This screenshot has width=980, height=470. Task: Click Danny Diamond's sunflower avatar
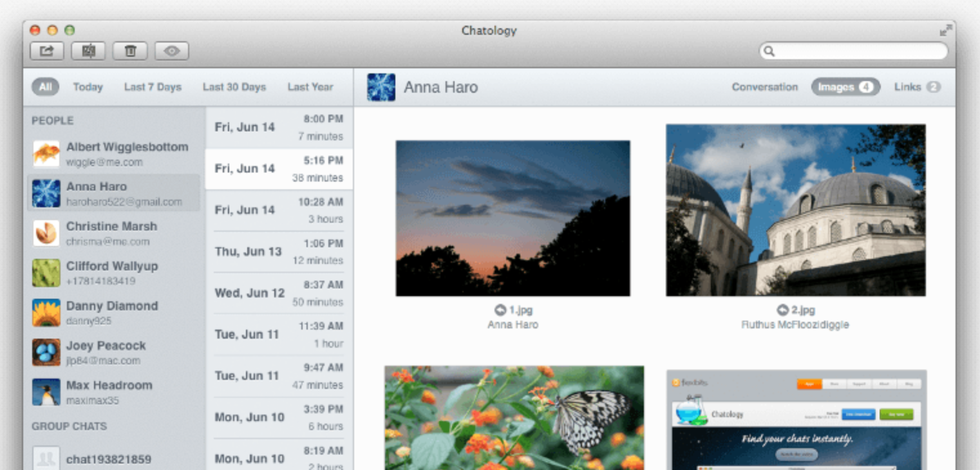click(46, 312)
